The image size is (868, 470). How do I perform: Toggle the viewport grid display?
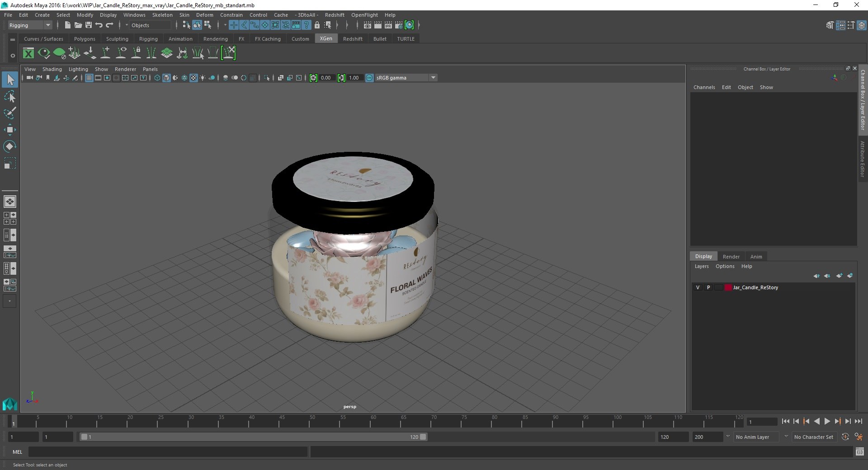pyautogui.click(x=89, y=78)
